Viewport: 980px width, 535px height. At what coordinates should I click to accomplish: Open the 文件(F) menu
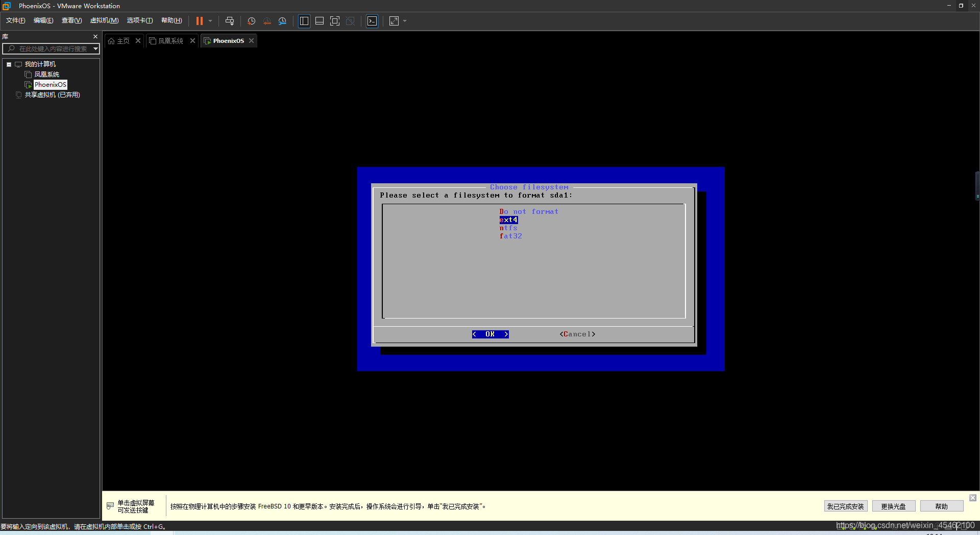[15, 20]
